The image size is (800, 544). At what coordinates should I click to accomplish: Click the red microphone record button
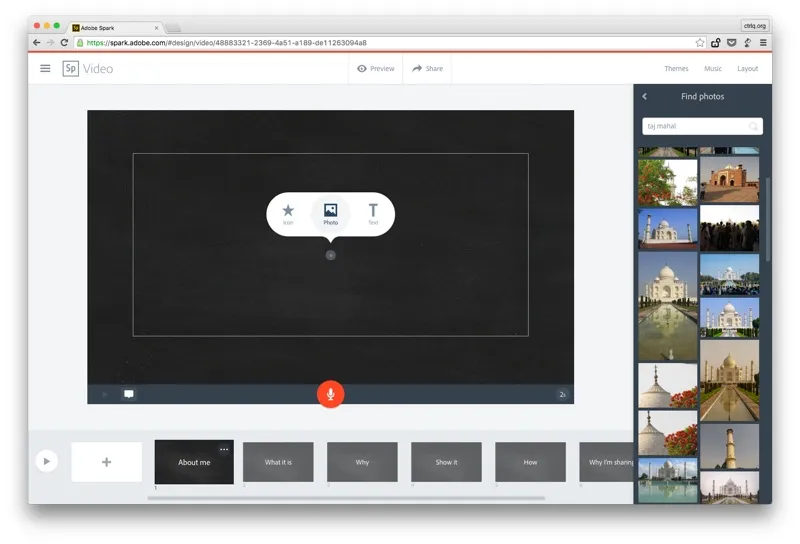point(330,394)
